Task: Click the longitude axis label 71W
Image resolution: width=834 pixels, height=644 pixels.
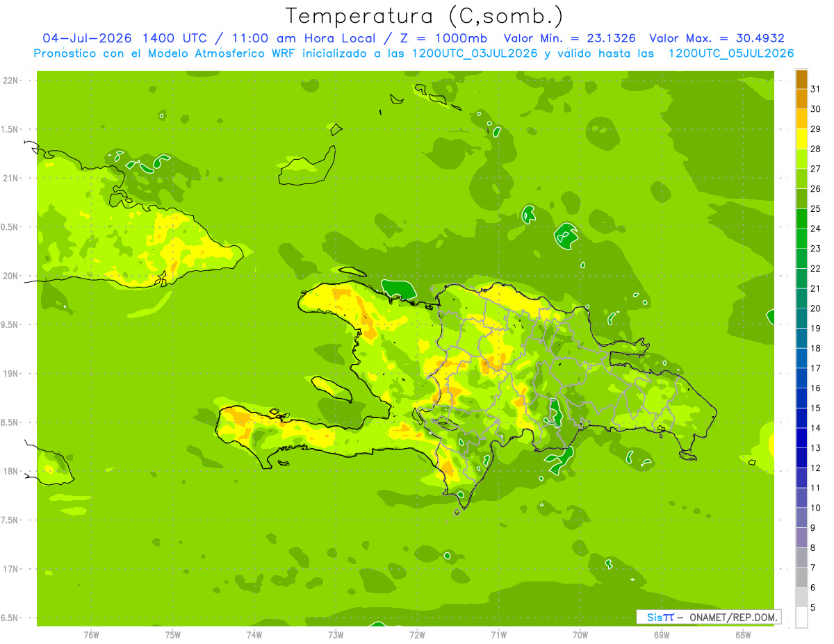Action: 498,634
